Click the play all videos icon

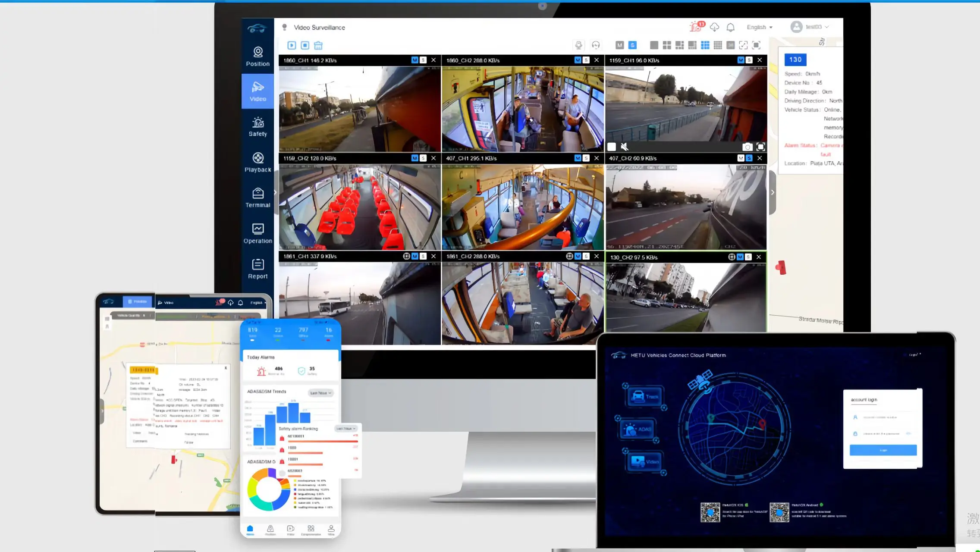(292, 45)
